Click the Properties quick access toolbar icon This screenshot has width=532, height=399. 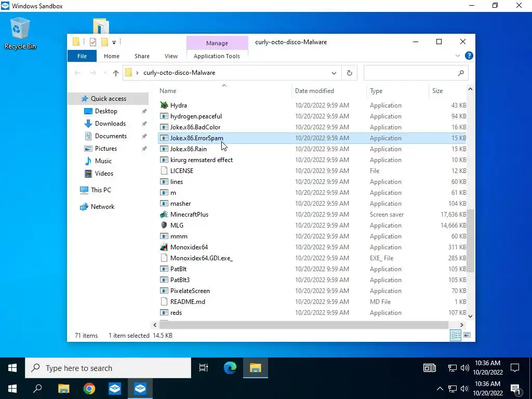[92, 42]
